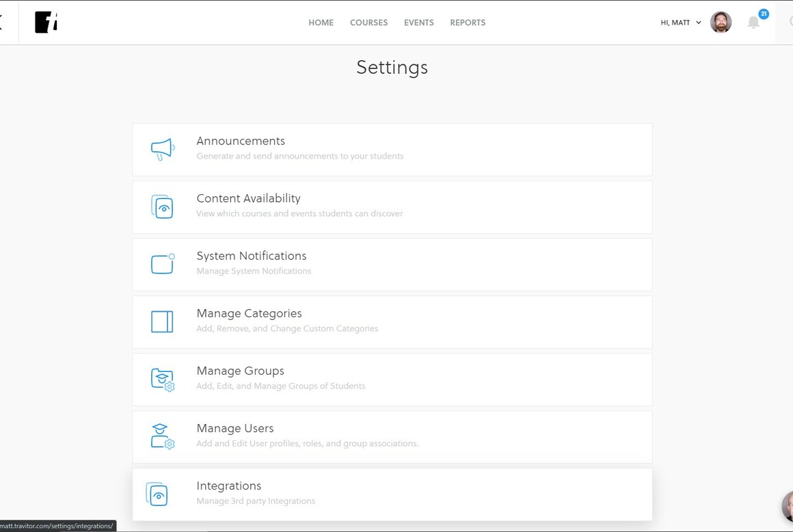The width and height of the screenshot is (793, 532).
Task: Open the System Notifications settings link
Action: [x=392, y=265]
